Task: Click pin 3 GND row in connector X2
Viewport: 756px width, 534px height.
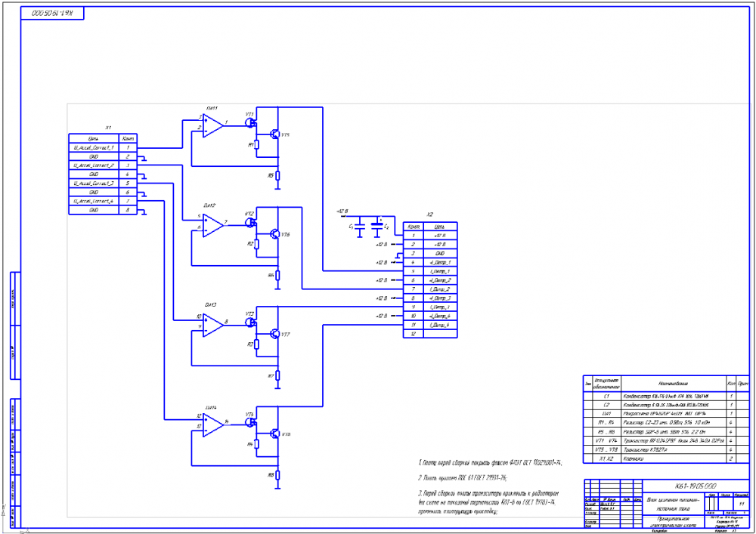Action: click(x=429, y=253)
